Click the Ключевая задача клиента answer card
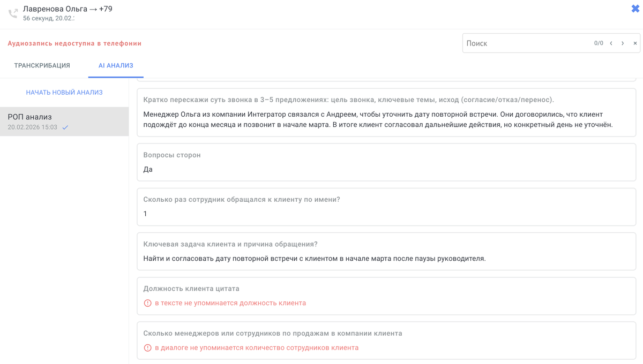The width and height of the screenshot is (643, 364). click(386, 251)
